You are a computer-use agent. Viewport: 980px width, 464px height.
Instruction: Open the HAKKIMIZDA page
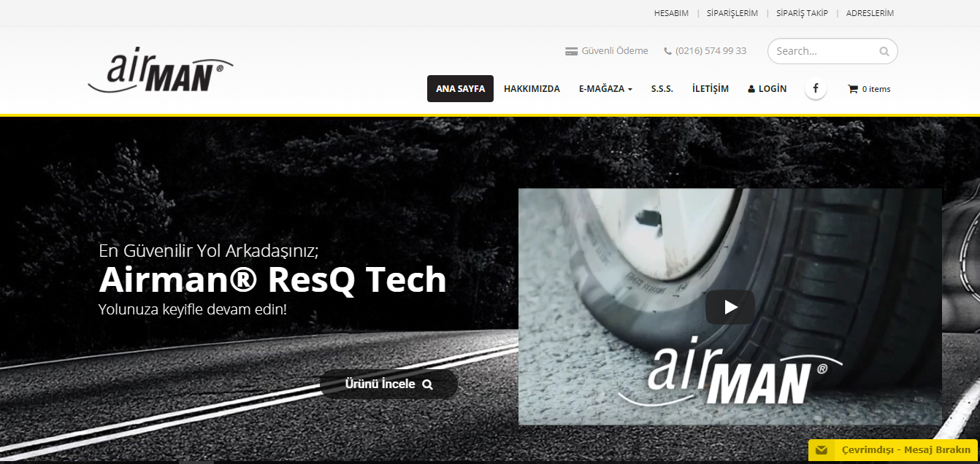pyautogui.click(x=532, y=89)
